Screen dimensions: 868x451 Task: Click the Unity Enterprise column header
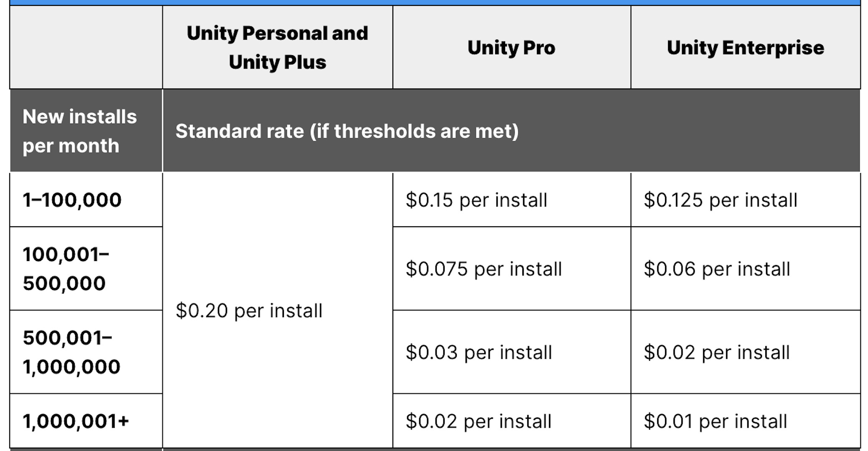pos(746,47)
